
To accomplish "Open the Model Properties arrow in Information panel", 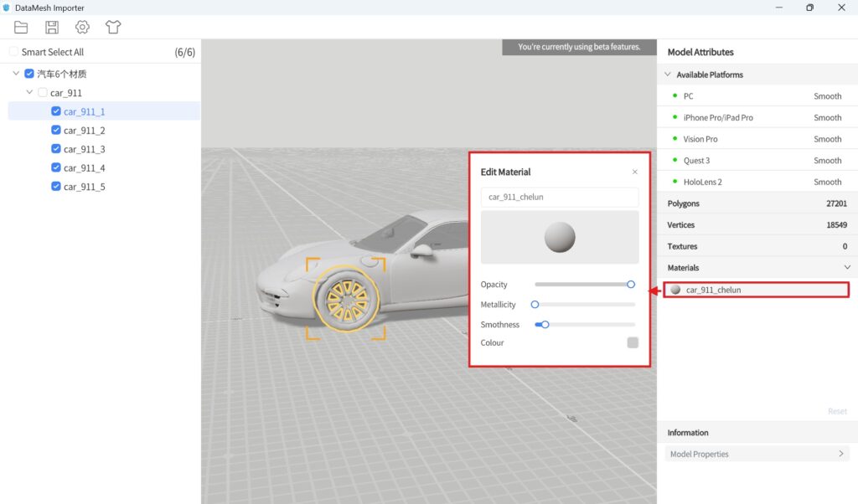I will 840,453.
